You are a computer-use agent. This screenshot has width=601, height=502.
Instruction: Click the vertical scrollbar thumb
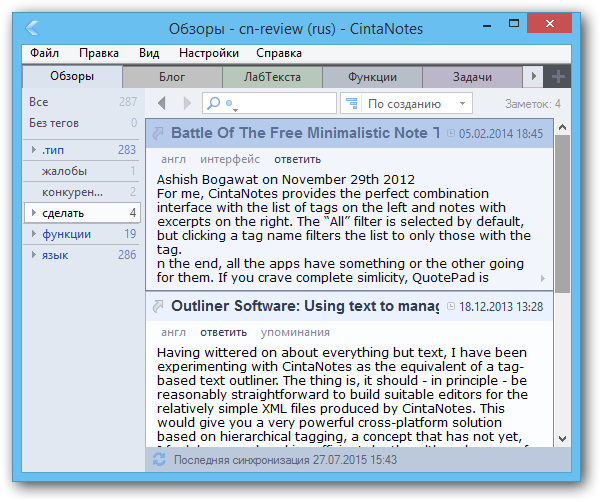pos(562,214)
